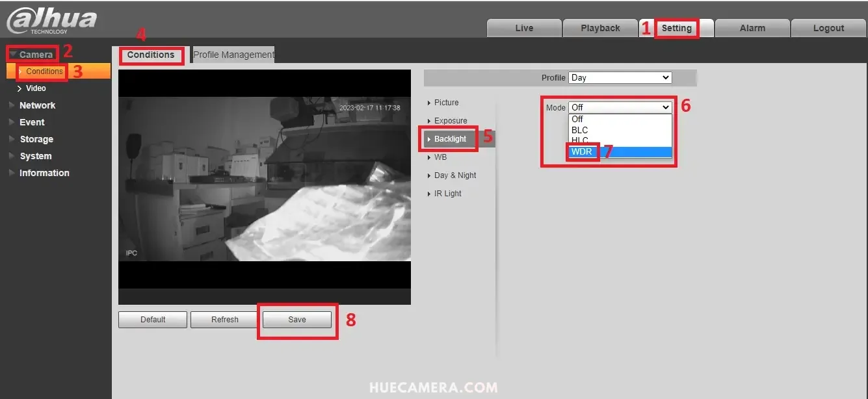Select WDR from the Mode list
The image size is (868, 399).
click(x=582, y=151)
